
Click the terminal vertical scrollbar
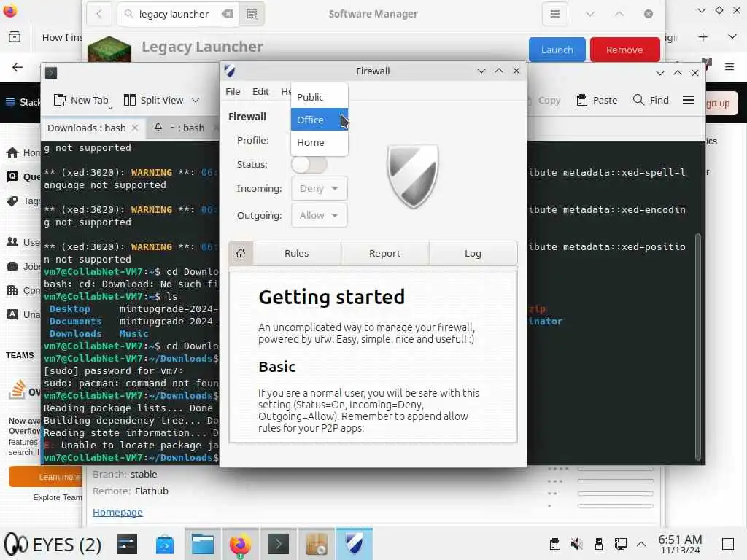point(698,346)
